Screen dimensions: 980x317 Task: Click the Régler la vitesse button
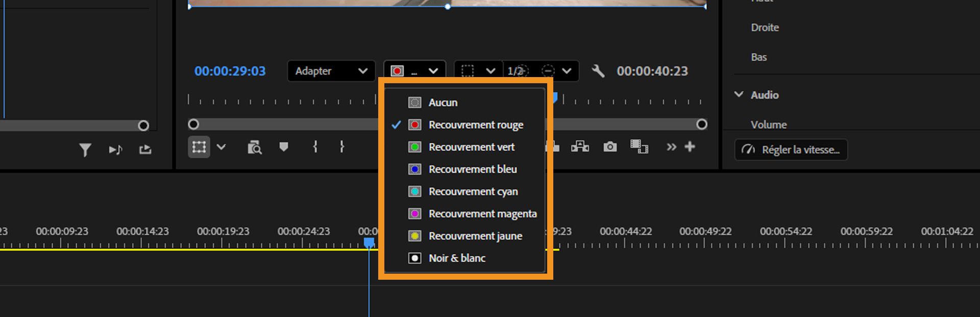[x=791, y=150]
